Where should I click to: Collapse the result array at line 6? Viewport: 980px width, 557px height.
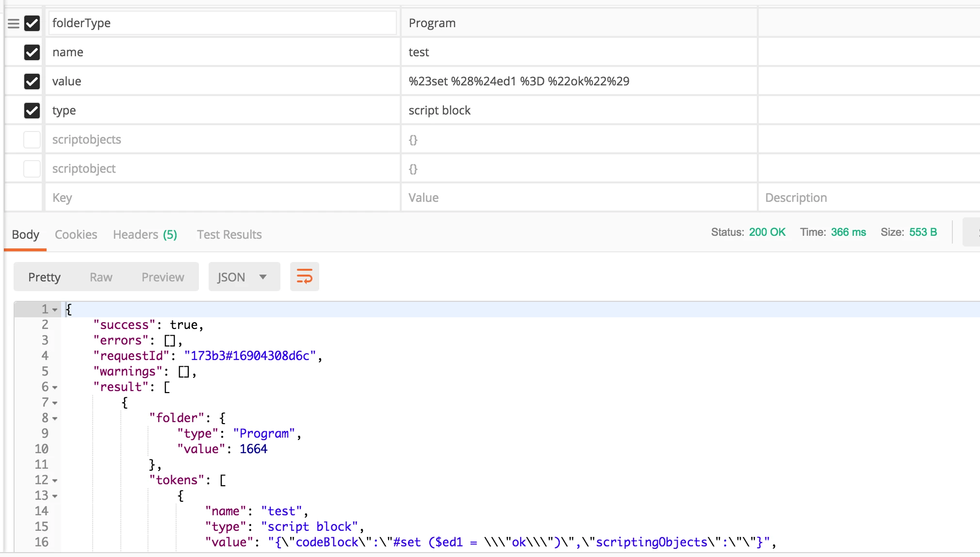55,387
